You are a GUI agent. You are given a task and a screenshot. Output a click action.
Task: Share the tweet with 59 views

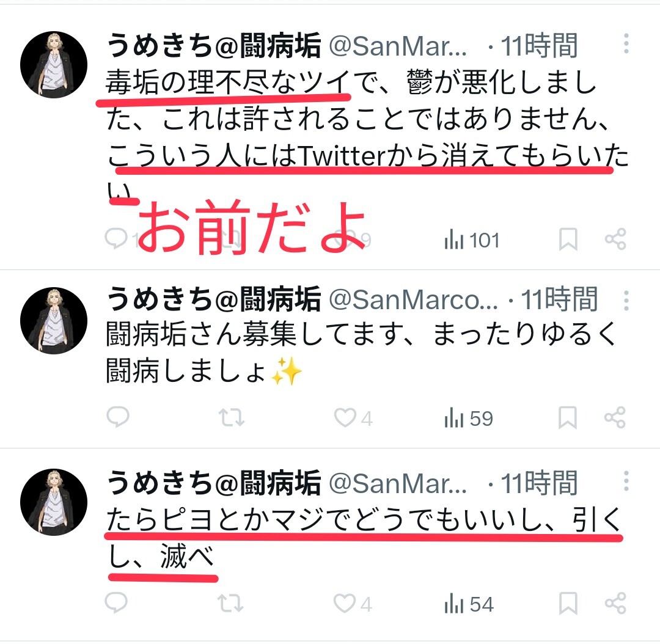(615, 417)
